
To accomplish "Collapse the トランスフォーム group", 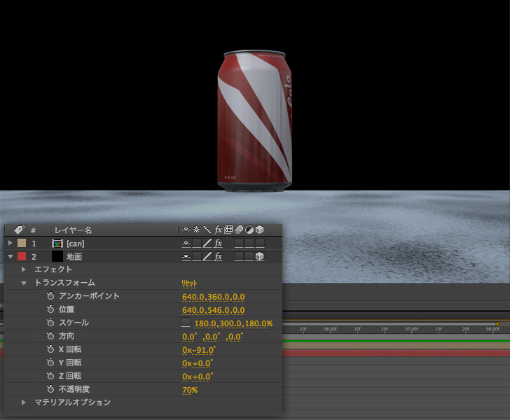I will 24,283.
